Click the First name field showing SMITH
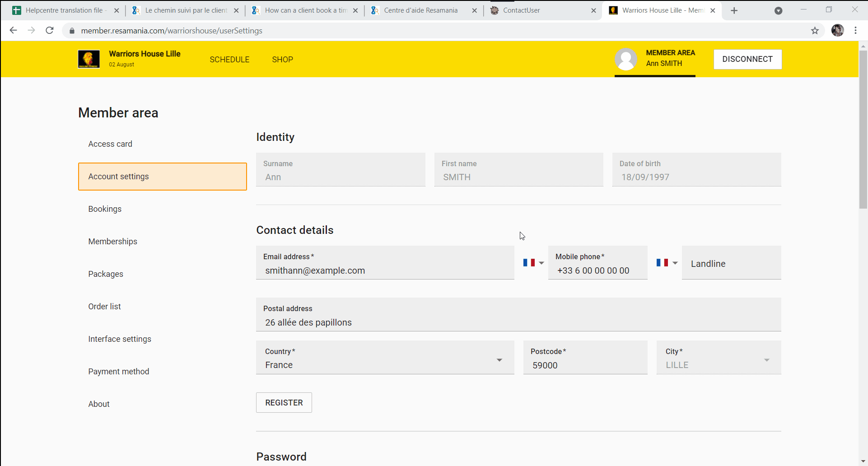The width and height of the screenshot is (868, 466). point(519,169)
